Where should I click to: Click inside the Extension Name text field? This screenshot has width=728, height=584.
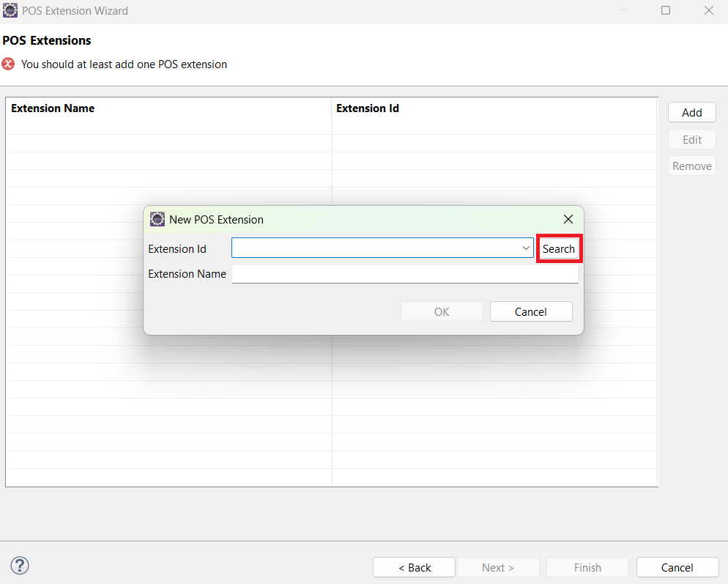click(x=405, y=273)
